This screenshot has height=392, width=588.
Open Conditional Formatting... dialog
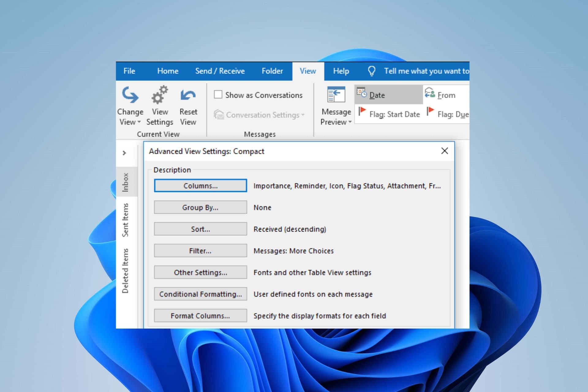pos(201,294)
